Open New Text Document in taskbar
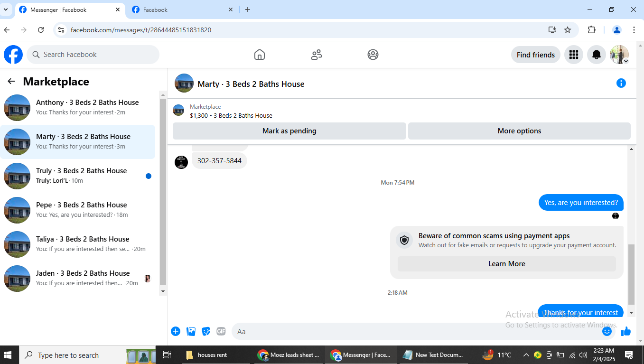The image size is (644, 364). [x=434, y=355]
